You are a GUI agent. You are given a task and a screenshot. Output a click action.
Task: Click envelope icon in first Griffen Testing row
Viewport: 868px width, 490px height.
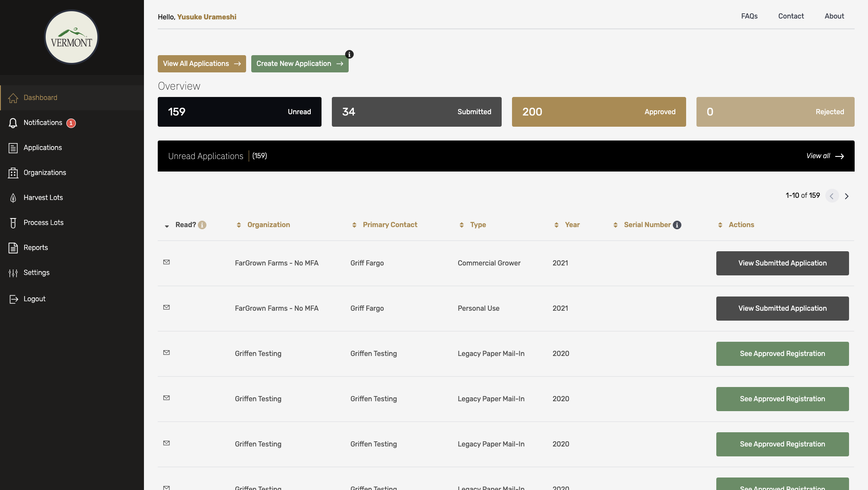point(166,353)
